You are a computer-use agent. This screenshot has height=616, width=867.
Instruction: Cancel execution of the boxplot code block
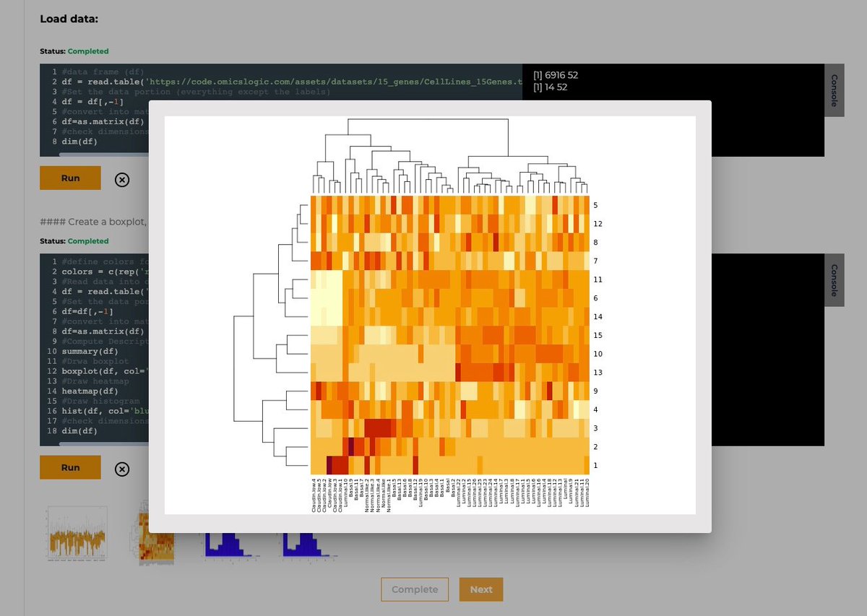[x=122, y=469]
